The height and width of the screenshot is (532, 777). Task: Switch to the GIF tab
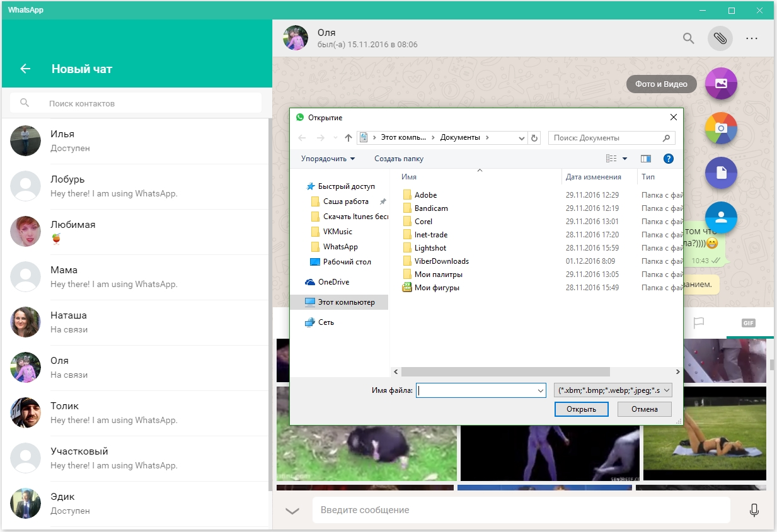pyautogui.click(x=748, y=323)
